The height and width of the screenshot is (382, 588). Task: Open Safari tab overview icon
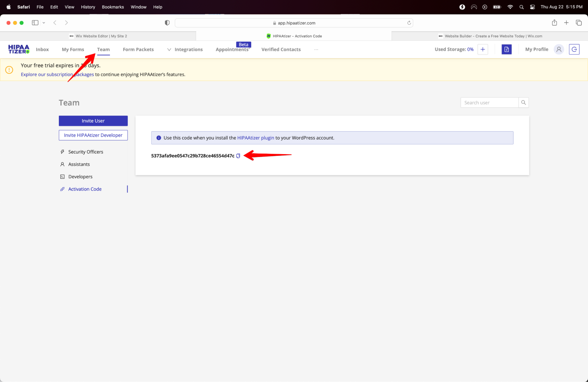tap(579, 23)
